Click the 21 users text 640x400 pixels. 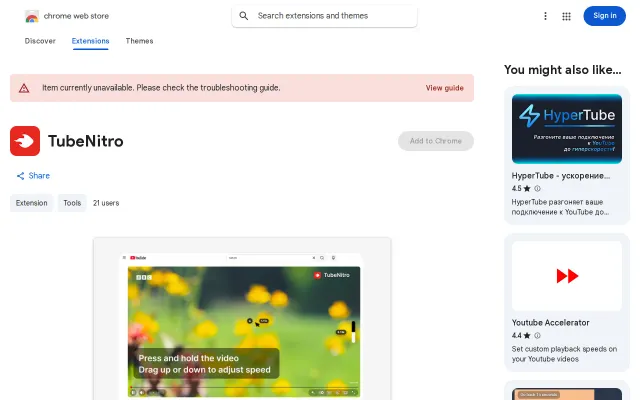[106, 203]
